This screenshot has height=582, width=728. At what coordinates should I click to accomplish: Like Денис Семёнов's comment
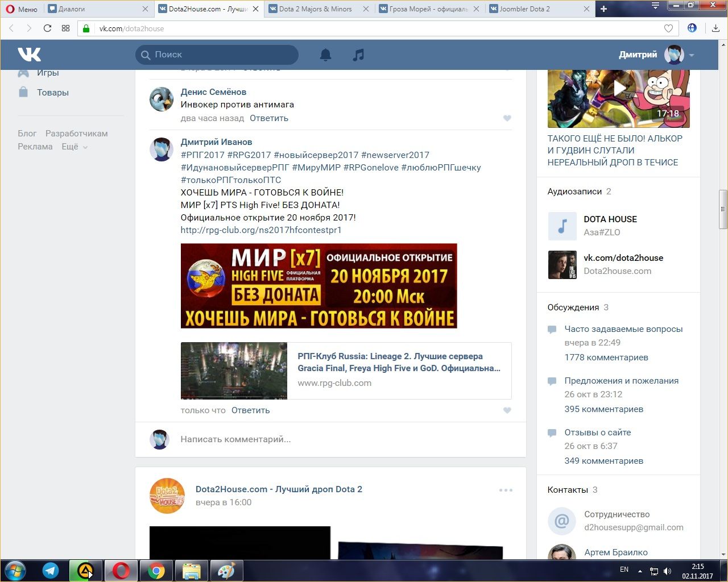coord(507,118)
